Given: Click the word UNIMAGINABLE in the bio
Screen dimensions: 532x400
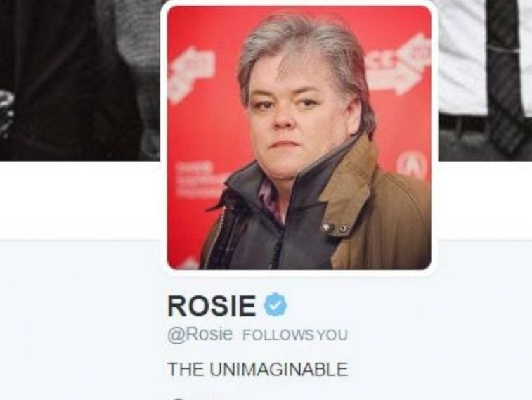Looking at the screenshot, I should [278, 369].
